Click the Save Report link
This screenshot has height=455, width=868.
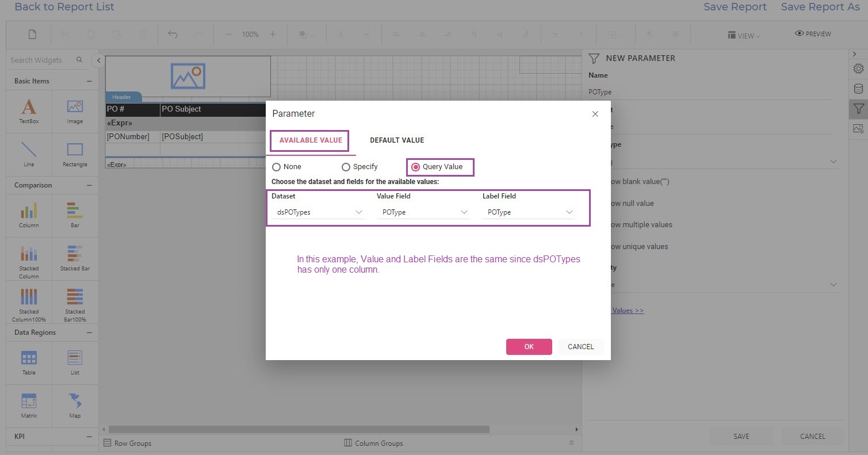[735, 7]
